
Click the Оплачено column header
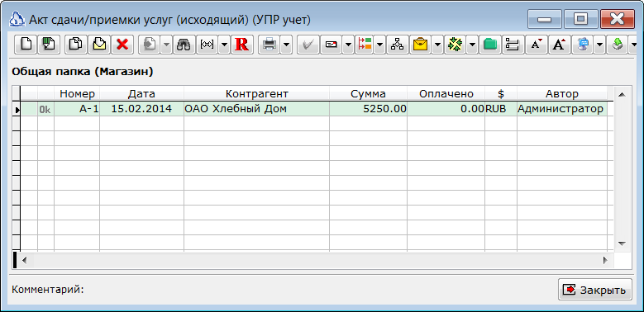click(446, 93)
